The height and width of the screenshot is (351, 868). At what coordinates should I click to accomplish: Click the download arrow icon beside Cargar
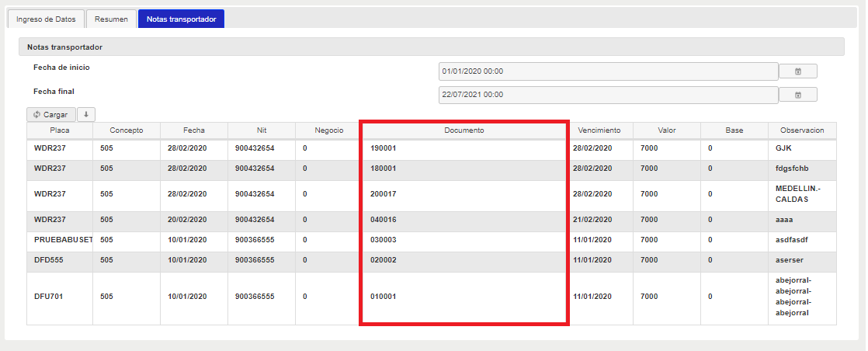pyautogui.click(x=86, y=114)
